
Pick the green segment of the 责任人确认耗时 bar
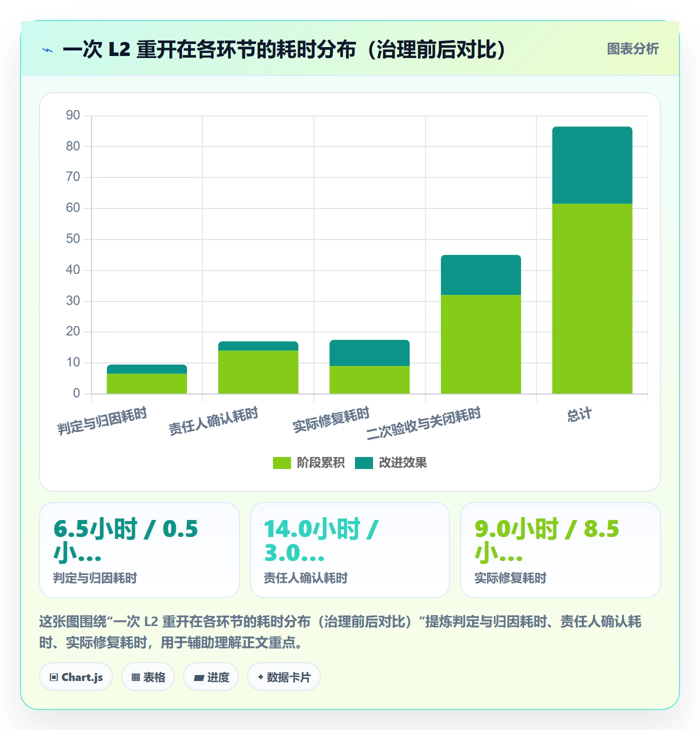[x=258, y=372]
